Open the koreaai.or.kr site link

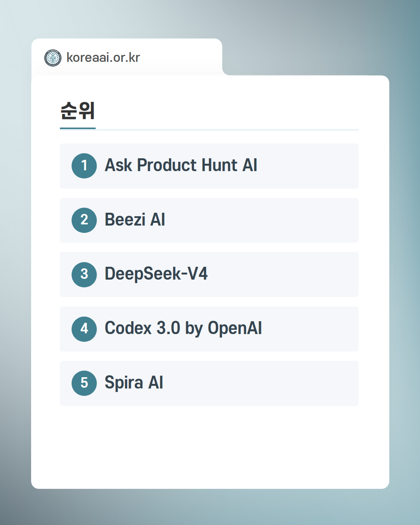(103, 58)
